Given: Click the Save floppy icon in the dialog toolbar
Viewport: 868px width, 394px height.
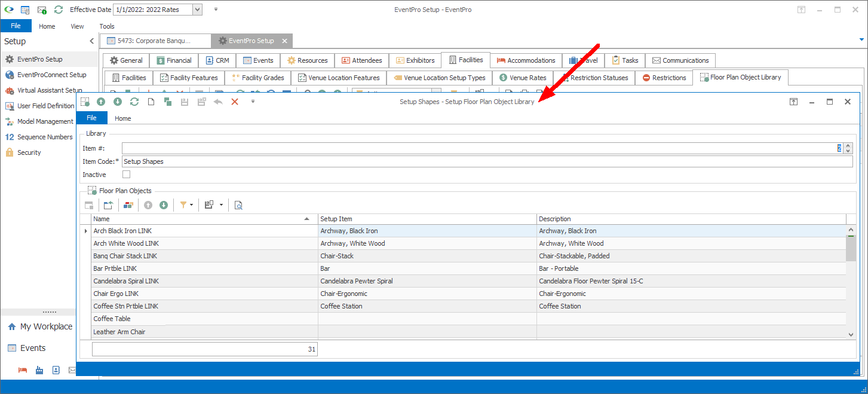Looking at the screenshot, I should tap(185, 102).
